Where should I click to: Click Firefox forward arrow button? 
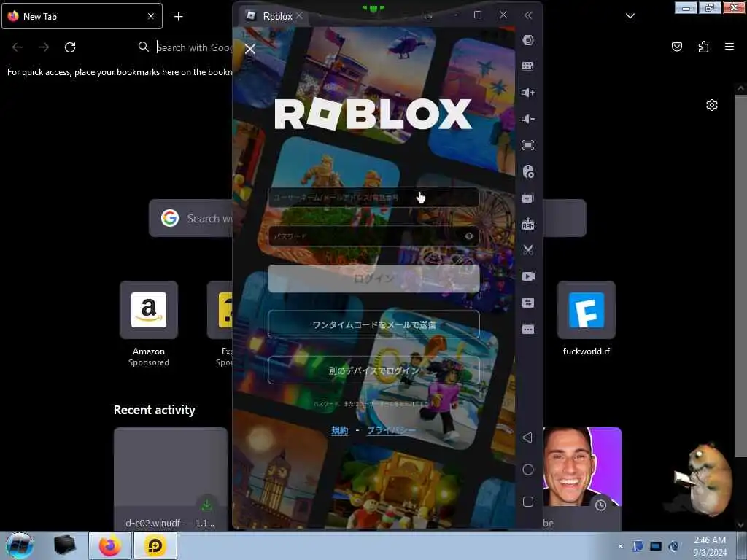pyautogui.click(x=44, y=47)
